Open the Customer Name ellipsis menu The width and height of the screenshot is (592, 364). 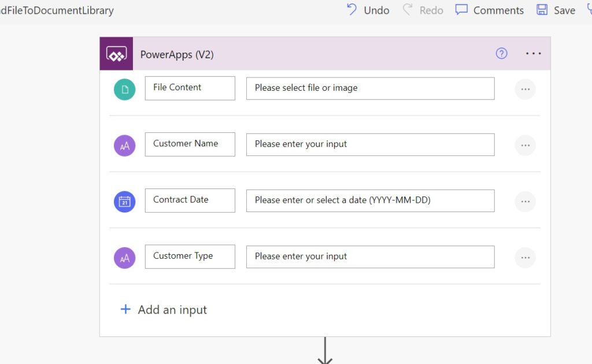525,145
